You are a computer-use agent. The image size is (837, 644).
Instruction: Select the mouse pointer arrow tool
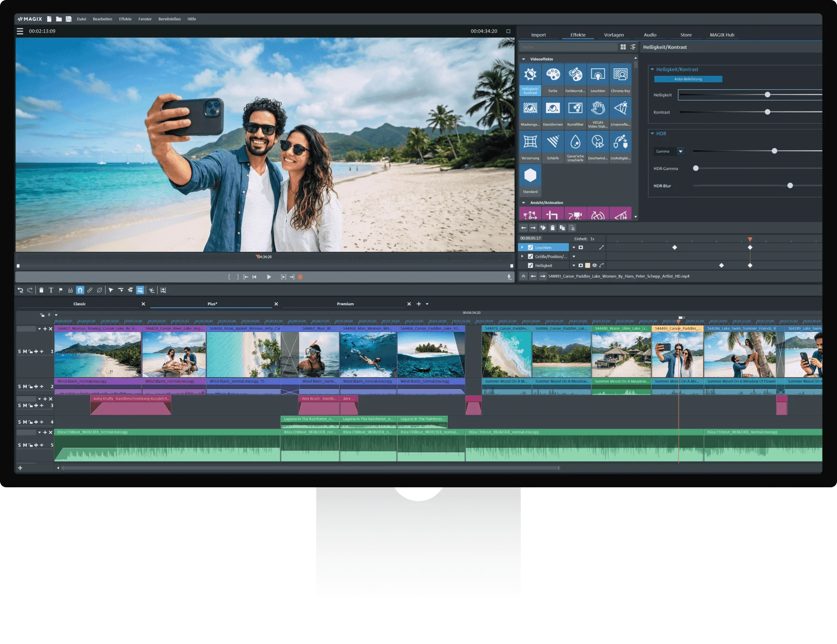[x=111, y=290]
